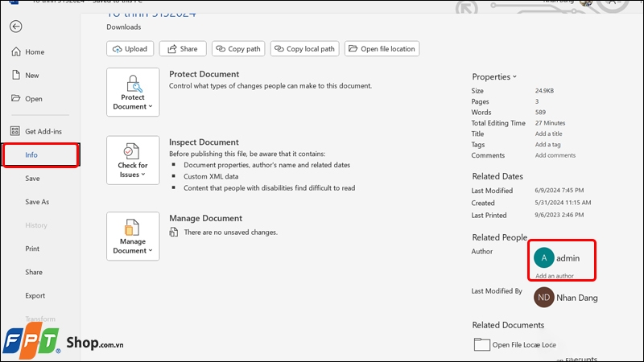Screen dimensions: 644x362
Task: Click Add a title field
Action: click(x=548, y=134)
